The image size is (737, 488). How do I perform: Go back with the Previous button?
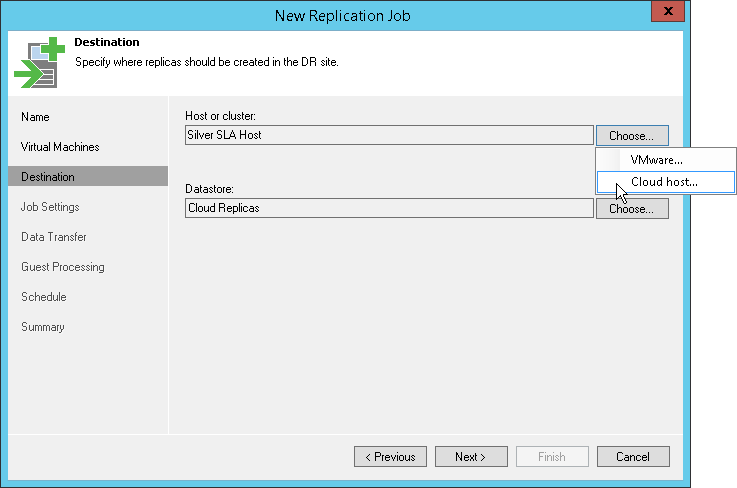tap(390, 457)
